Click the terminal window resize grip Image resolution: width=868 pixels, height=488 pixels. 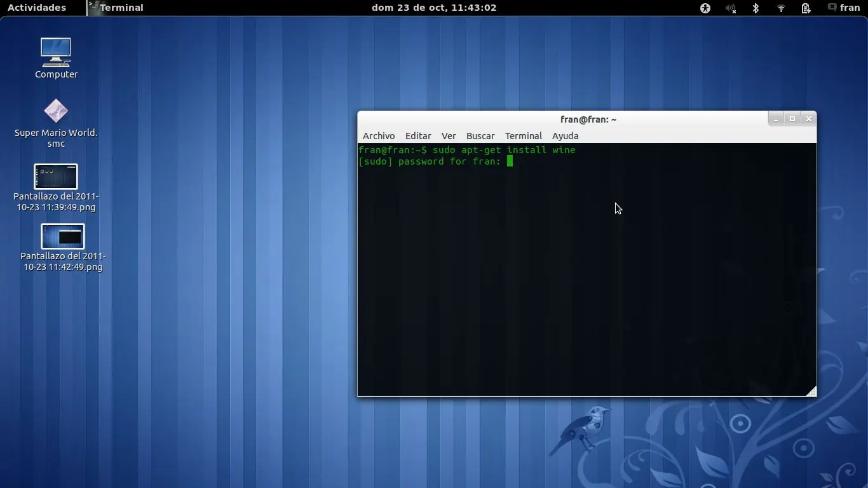(811, 391)
